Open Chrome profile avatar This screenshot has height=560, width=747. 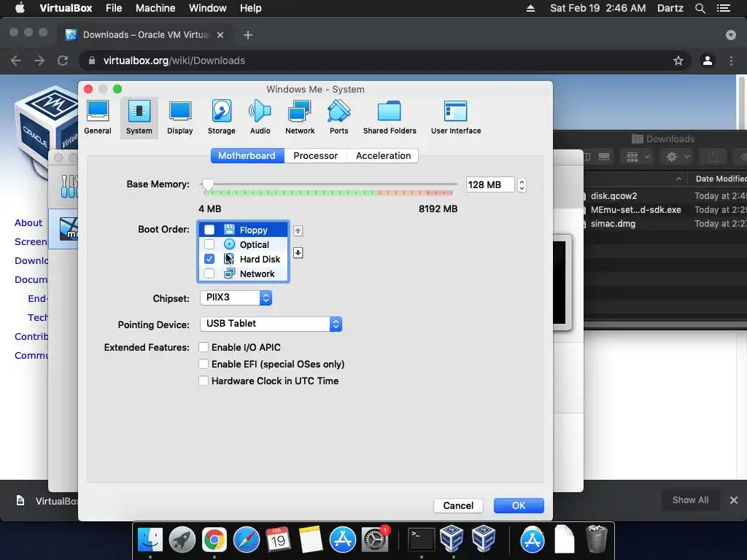(708, 61)
